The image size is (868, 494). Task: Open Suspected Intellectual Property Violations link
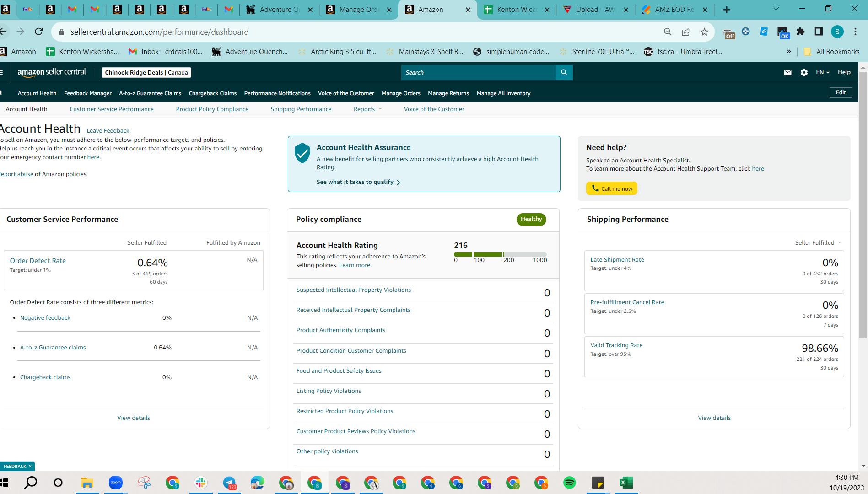[354, 290]
